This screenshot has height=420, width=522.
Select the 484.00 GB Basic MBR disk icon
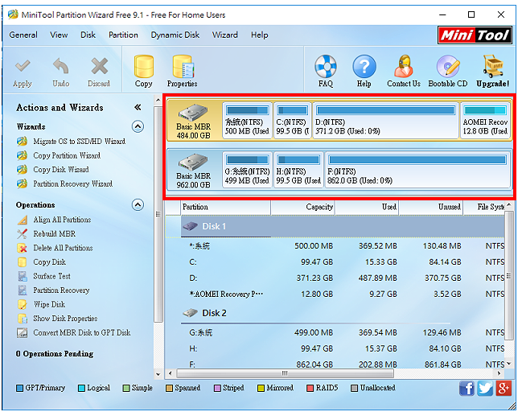coord(193,112)
